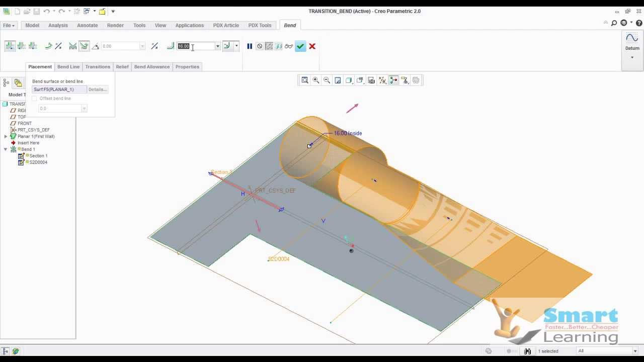Open the File menu
Screen dimensions: 644x362
pos(9,25)
